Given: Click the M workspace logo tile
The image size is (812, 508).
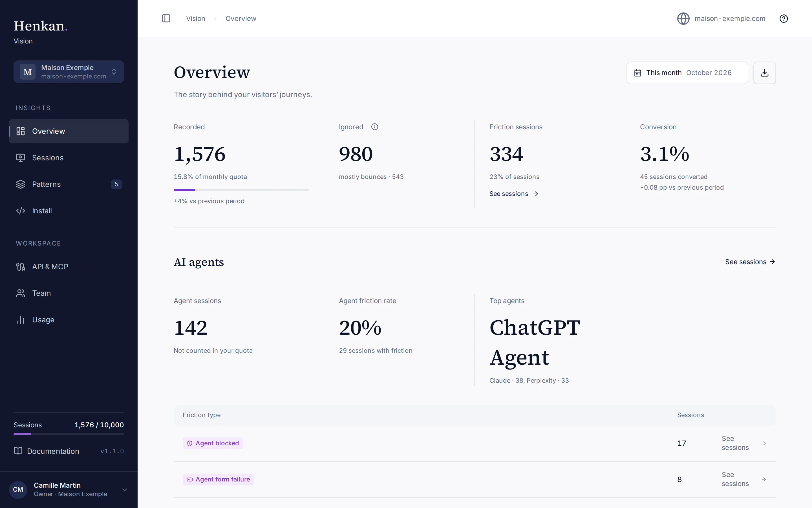Looking at the screenshot, I should point(28,72).
